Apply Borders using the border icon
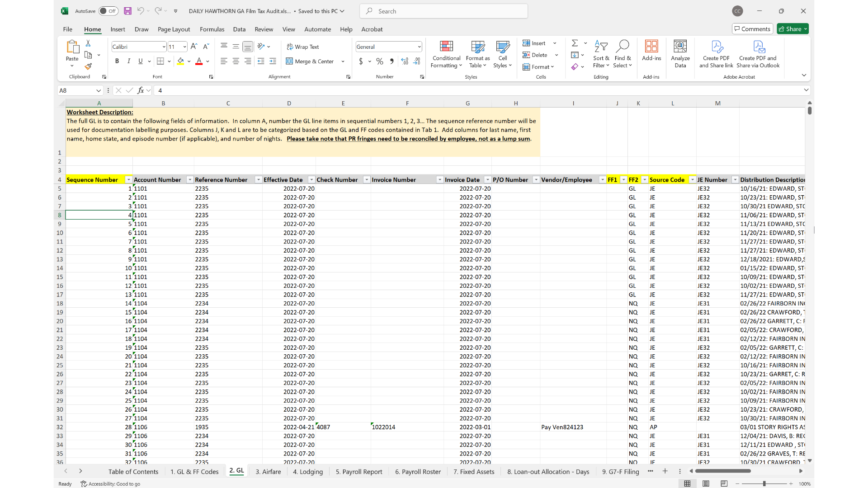Image resolution: width=868 pixels, height=488 pixels. (160, 61)
